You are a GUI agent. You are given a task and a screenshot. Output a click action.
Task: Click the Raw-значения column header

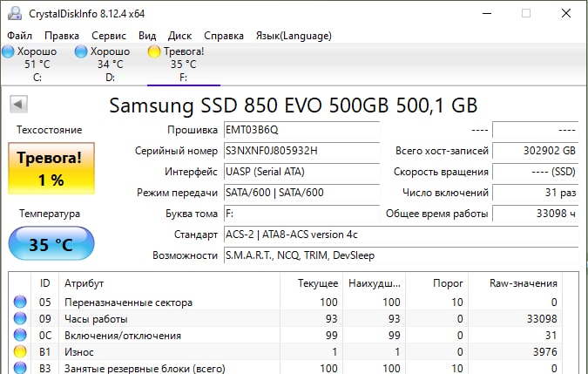515,282
